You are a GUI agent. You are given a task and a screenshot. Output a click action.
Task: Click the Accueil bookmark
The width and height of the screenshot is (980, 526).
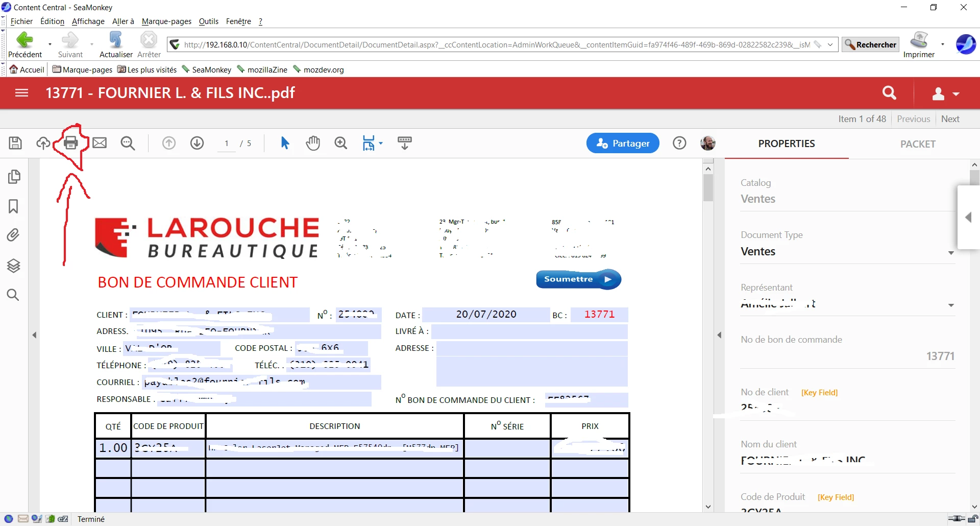27,69
